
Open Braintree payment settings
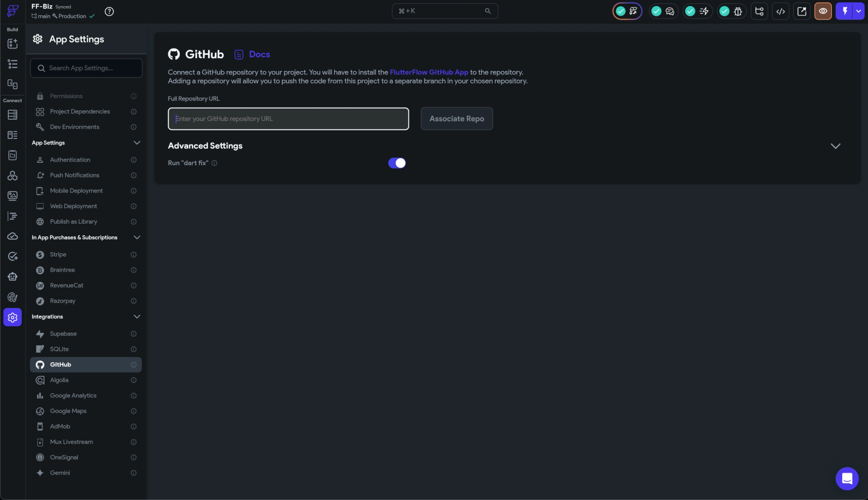tap(86, 270)
